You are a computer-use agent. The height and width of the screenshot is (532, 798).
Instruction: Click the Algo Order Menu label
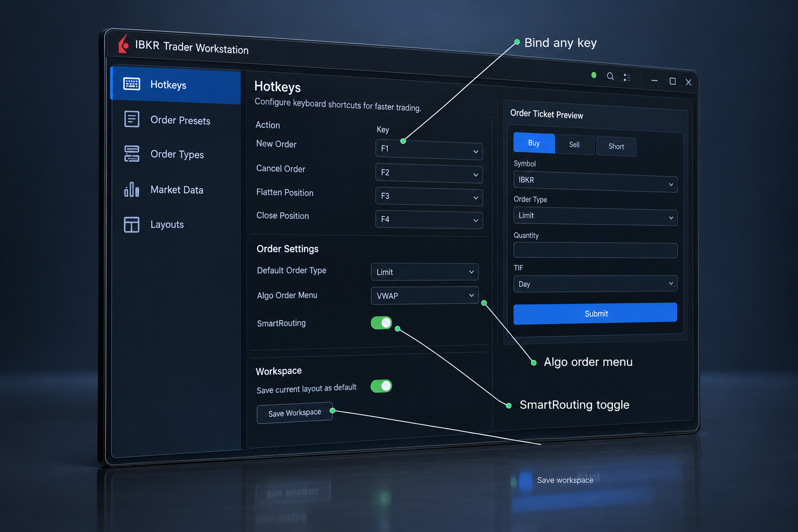(287, 295)
